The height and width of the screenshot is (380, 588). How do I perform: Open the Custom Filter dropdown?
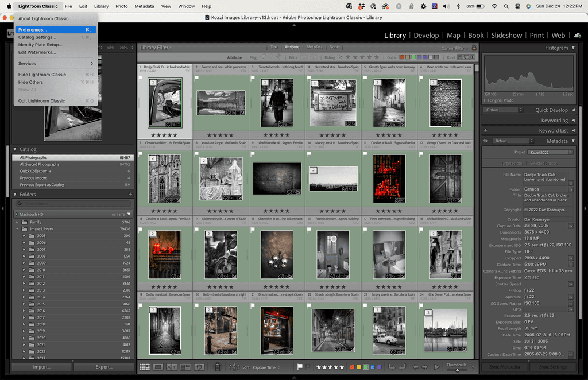[455, 48]
